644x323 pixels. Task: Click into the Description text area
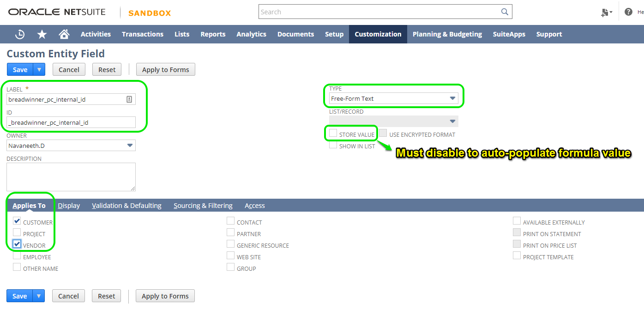71,177
